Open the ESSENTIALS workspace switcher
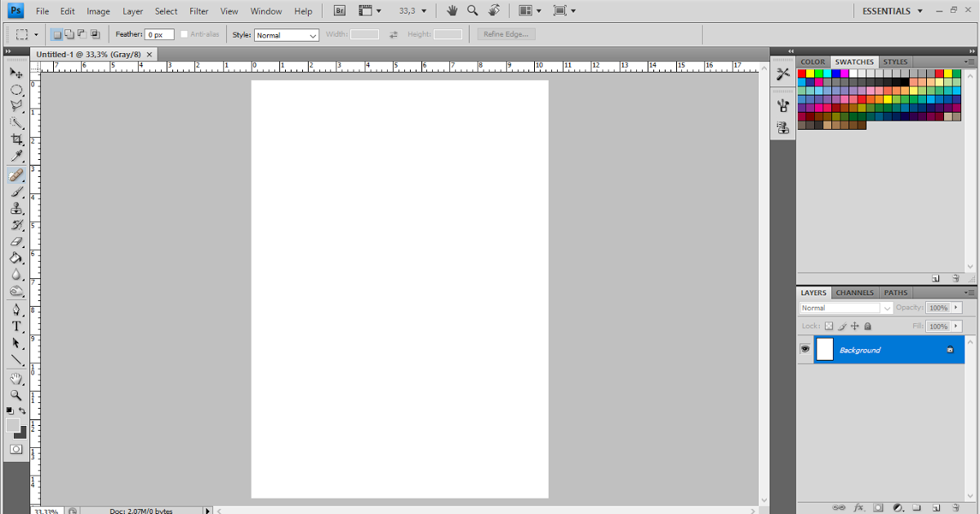The image size is (980, 514). [893, 11]
